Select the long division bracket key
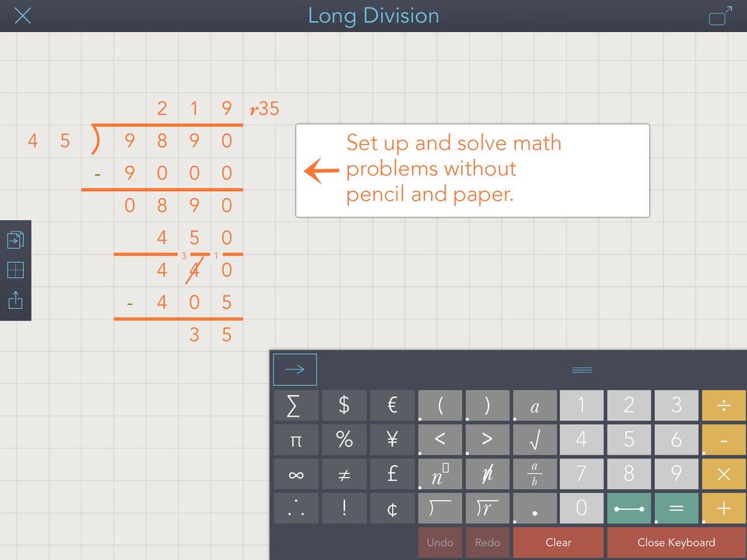The image size is (747, 560). (440, 508)
